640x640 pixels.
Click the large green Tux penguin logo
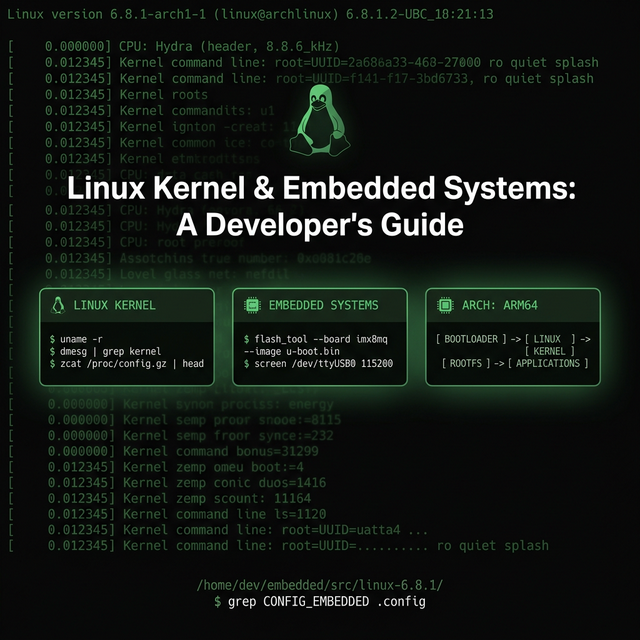tap(320, 120)
